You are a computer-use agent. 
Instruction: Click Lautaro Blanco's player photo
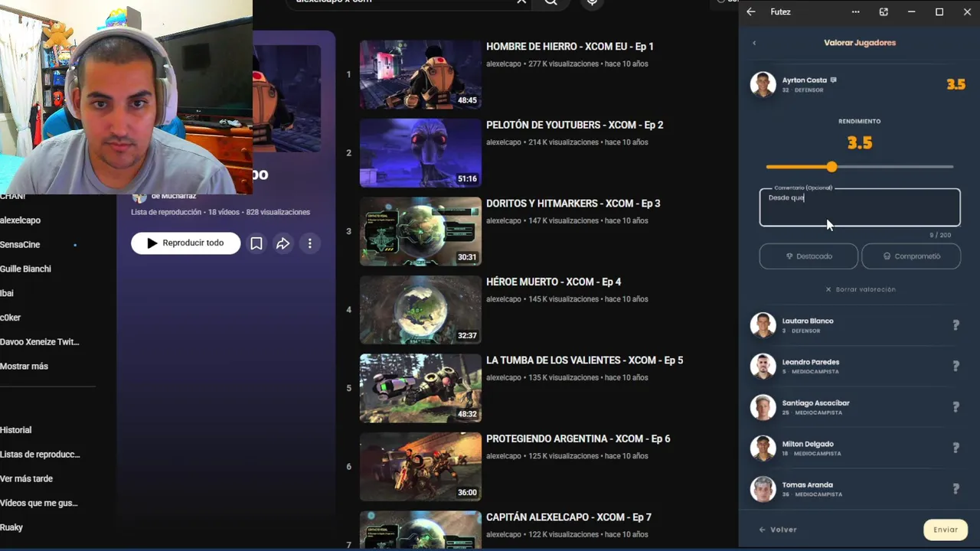763,325
